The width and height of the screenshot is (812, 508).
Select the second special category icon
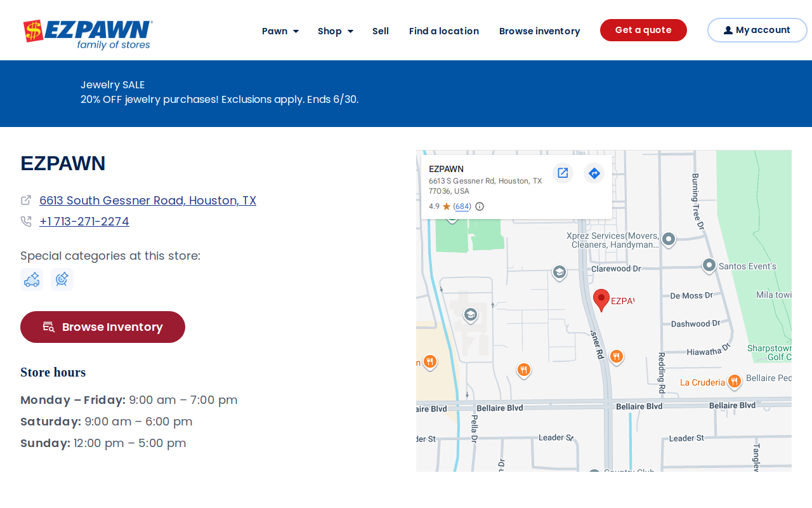[62, 279]
